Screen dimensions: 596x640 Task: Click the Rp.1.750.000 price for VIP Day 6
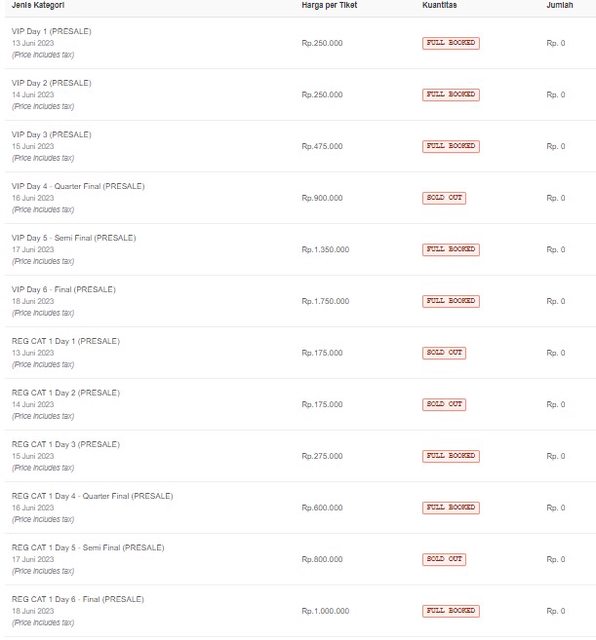[x=325, y=301]
